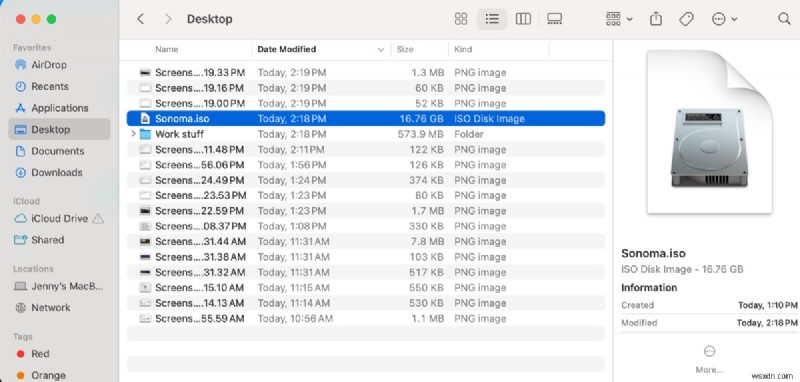Screen dimensions: 800x382
Task: Click the Share toolbar icon
Action: coord(656,19)
